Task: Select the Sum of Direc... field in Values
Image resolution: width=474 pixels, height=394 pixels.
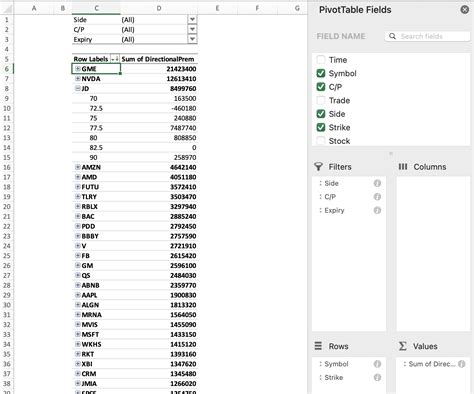Action: (433, 364)
